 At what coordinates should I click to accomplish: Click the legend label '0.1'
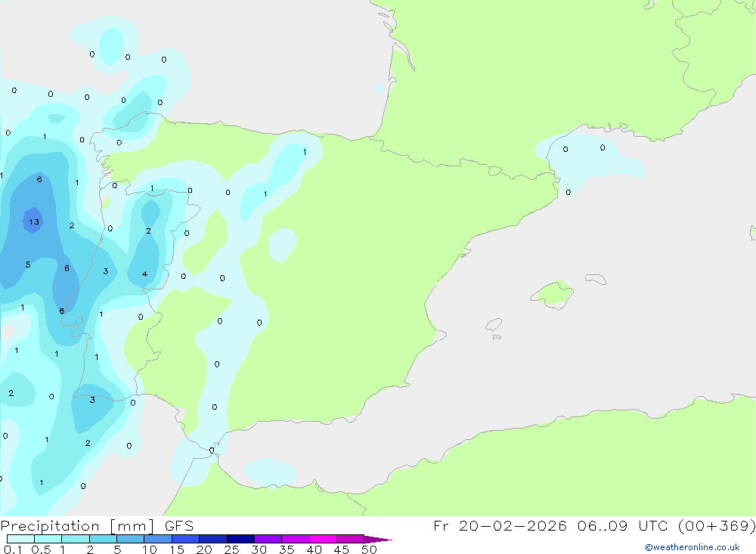click(13, 549)
